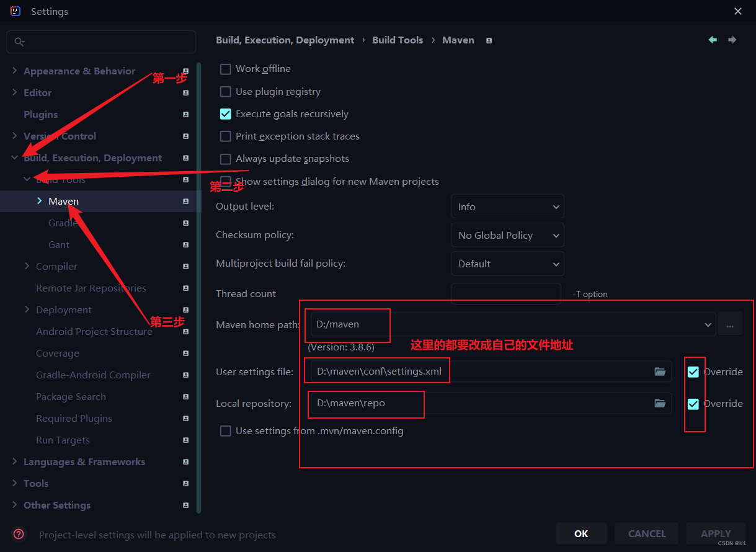Image resolution: width=756 pixels, height=552 pixels.
Task: Enable Use plugin registry checkbox
Action: point(226,92)
